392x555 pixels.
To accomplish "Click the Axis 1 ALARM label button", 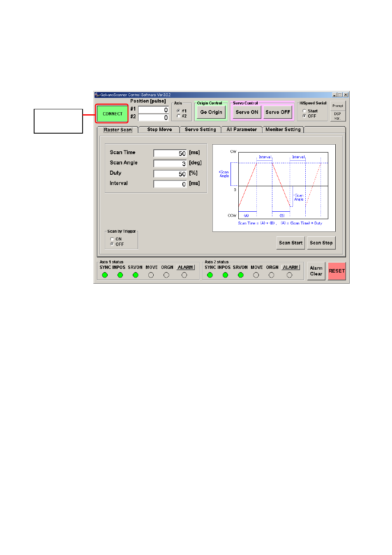I will pos(185,267).
